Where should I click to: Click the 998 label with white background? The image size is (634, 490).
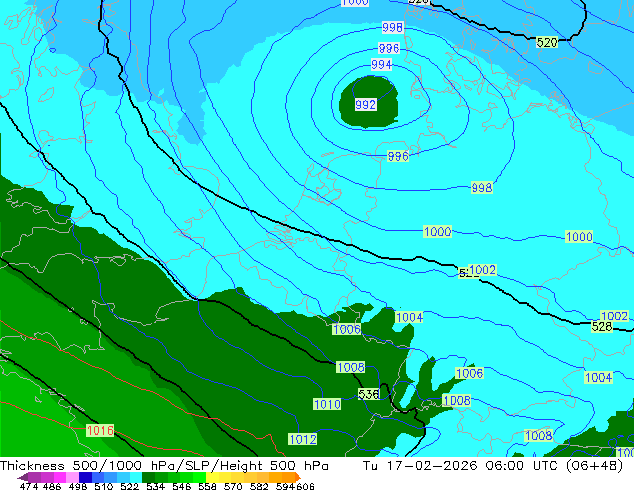[392, 27]
